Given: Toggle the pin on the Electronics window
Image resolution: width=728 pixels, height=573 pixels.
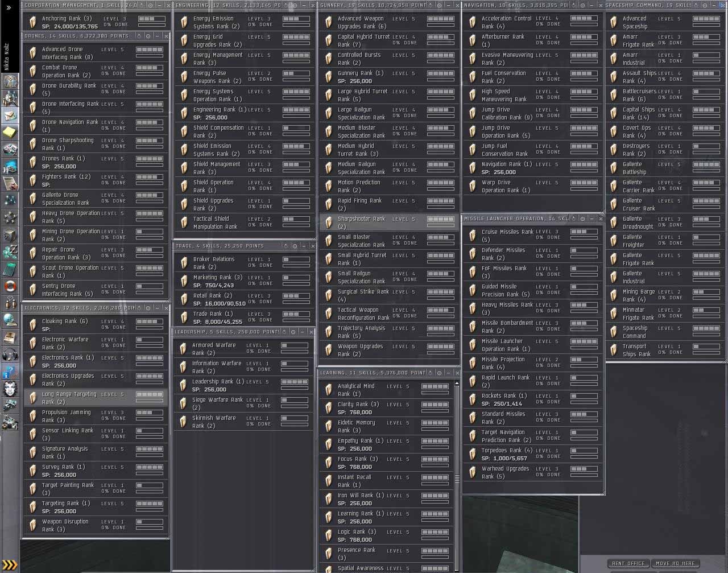Looking at the screenshot, I should 139,308.
